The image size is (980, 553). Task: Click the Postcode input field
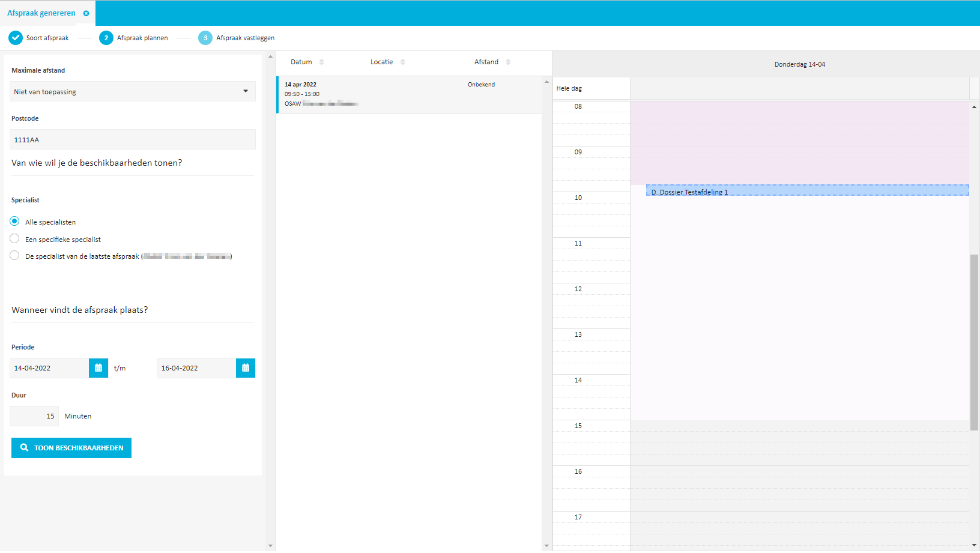coord(133,139)
